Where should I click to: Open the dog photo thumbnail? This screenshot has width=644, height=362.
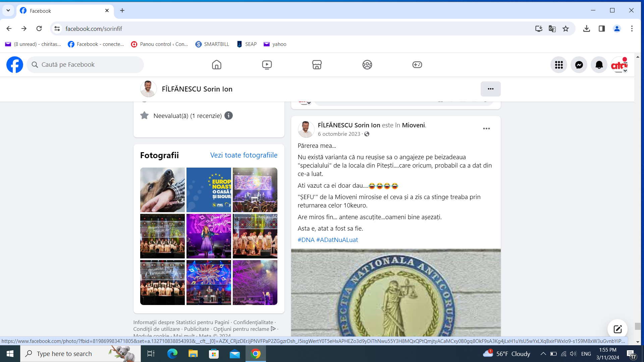[x=162, y=190]
